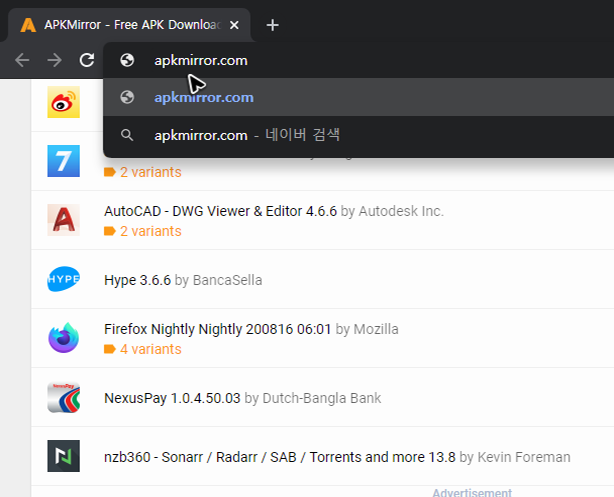614x497 pixels.
Task: Open the NexusPay app icon
Action: (x=63, y=398)
